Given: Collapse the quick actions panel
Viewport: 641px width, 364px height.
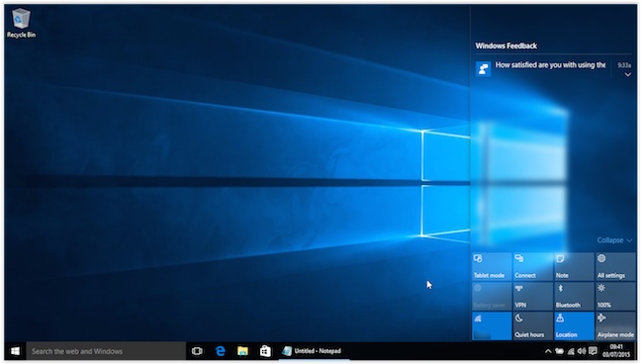Looking at the screenshot, I should (x=614, y=240).
